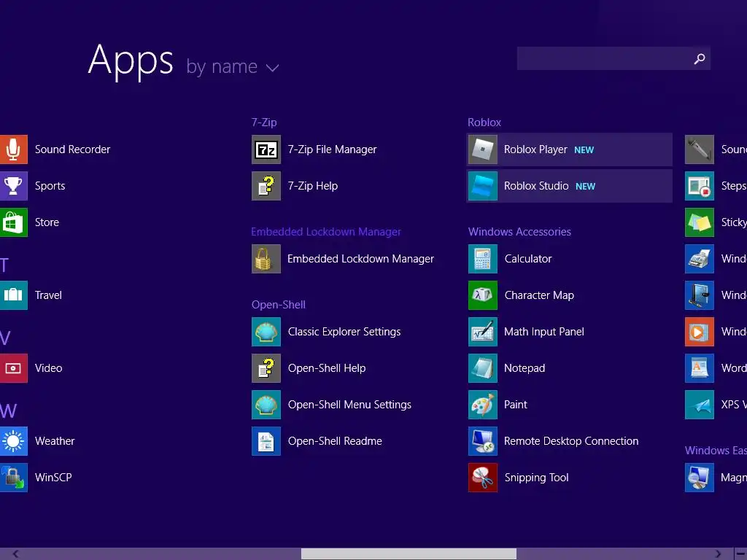Launch Embedded Lockdown Manager padlock icon
The height and width of the screenshot is (560, 747).
point(266,259)
